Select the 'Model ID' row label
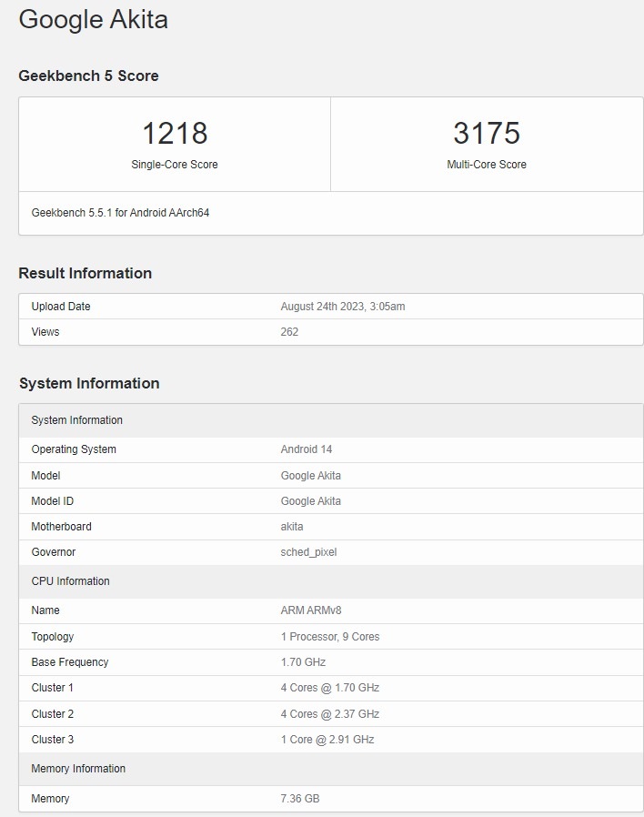Viewport: 644px width, 817px height. tap(53, 501)
